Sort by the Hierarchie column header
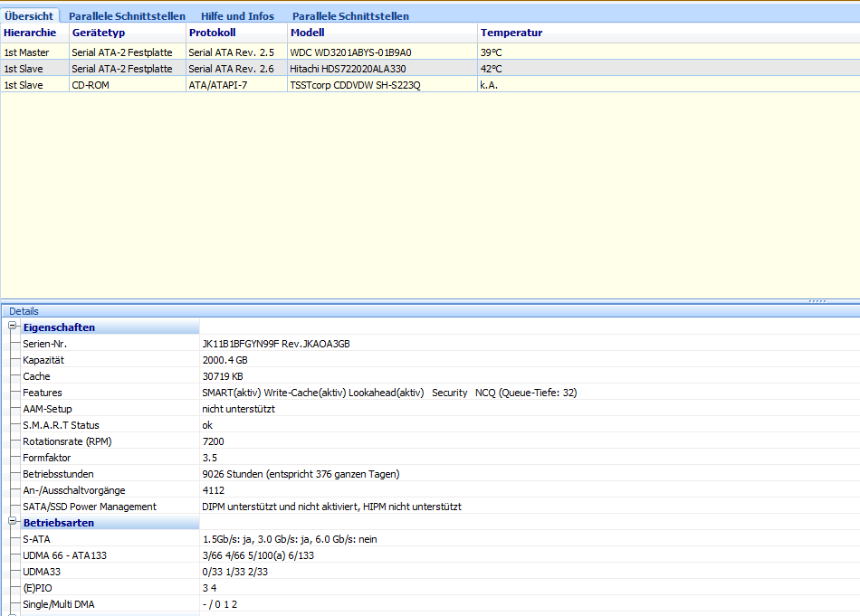Viewport: 860px width, 616px height. tap(30, 33)
